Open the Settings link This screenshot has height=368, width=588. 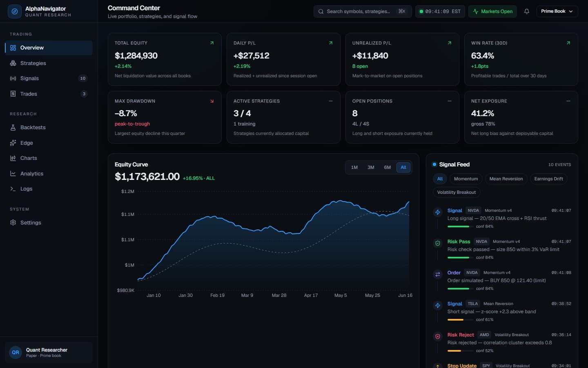49,223
